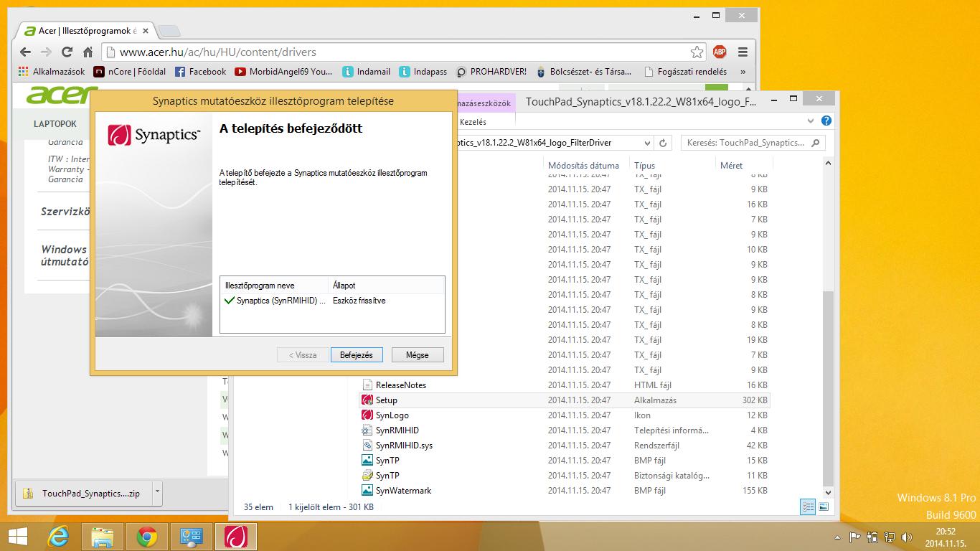Open Facebook bookmark
The width and height of the screenshot is (980, 551).
pyautogui.click(x=201, y=72)
